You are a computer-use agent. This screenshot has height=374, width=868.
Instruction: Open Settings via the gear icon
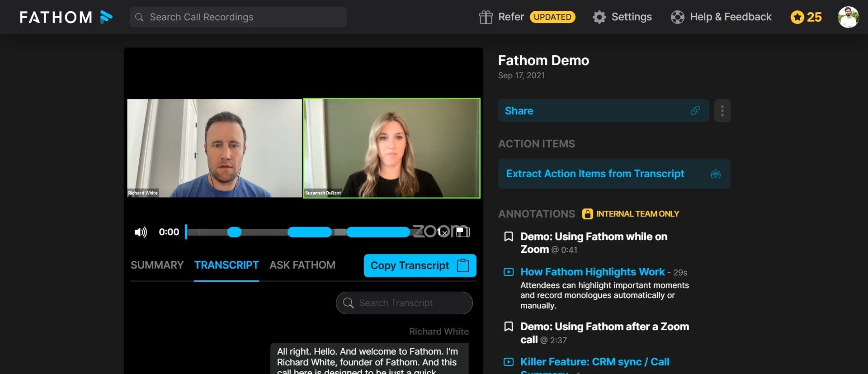click(x=599, y=17)
